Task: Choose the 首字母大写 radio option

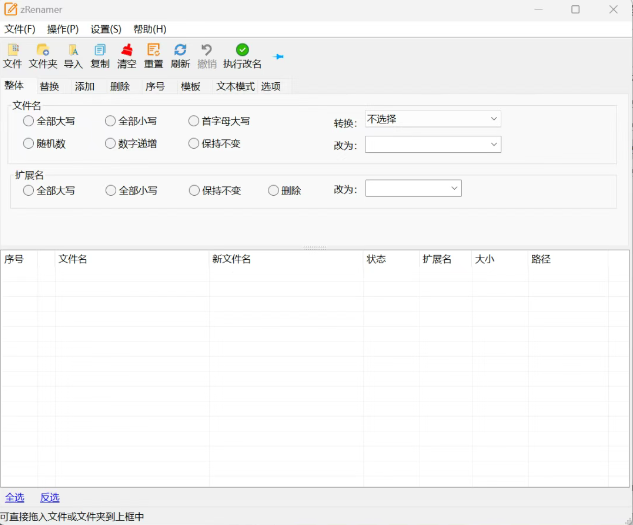Action: [194, 121]
